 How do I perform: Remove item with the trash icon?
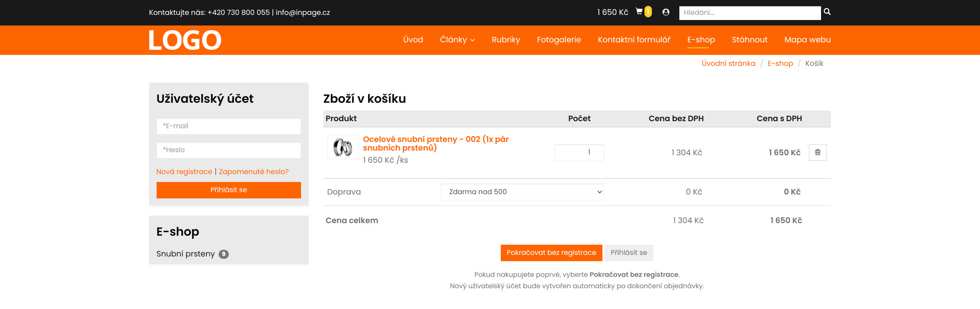(818, 153)
